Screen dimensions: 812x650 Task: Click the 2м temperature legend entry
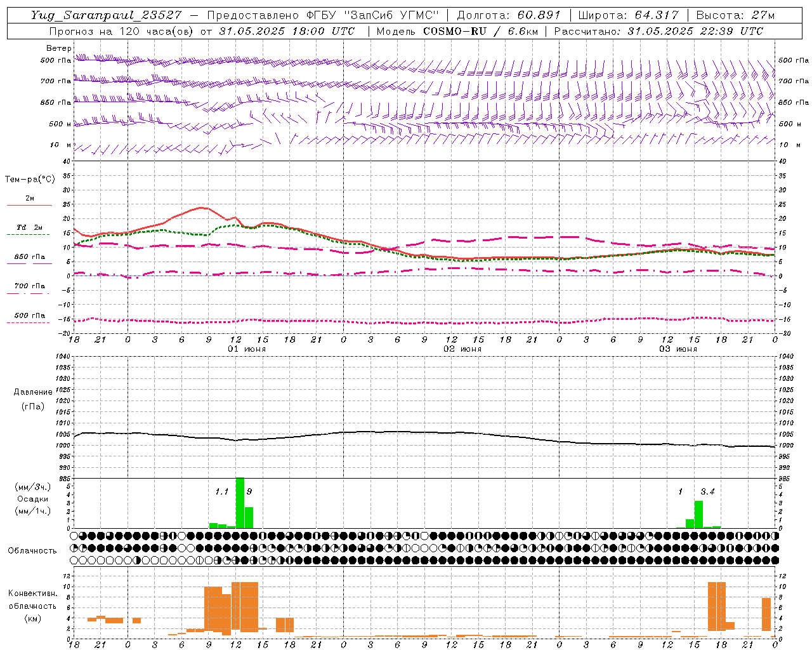tap(30, 199)
